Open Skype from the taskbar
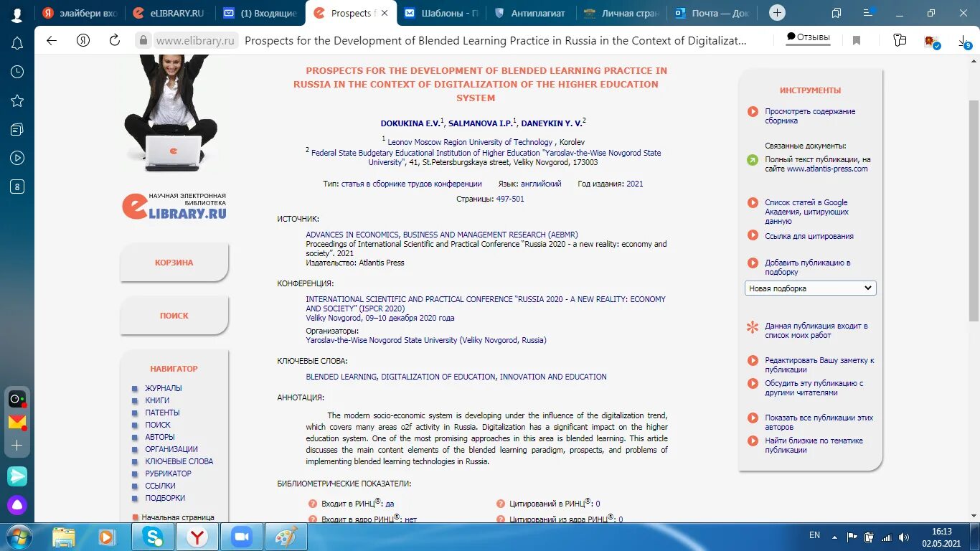The height and width of the screenshot is (551, 980). [x=153, y=537]
